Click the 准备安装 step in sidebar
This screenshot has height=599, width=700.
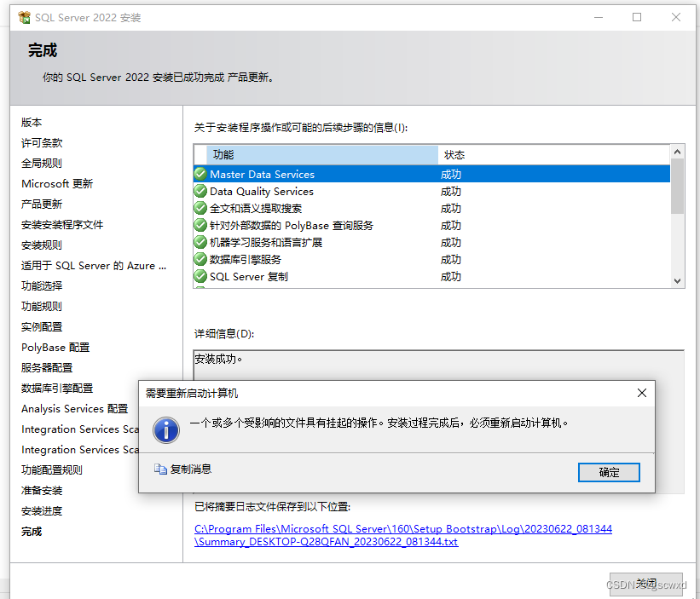click(42, 491)
